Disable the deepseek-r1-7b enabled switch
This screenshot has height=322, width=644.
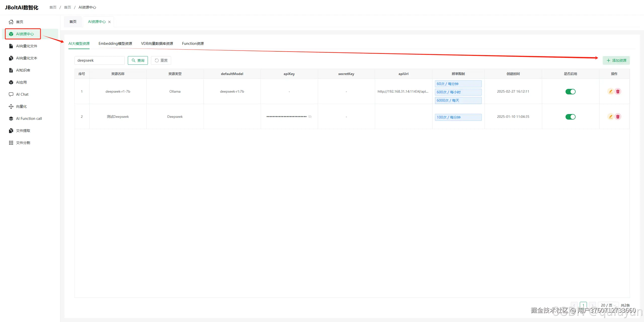coord(570,92)
